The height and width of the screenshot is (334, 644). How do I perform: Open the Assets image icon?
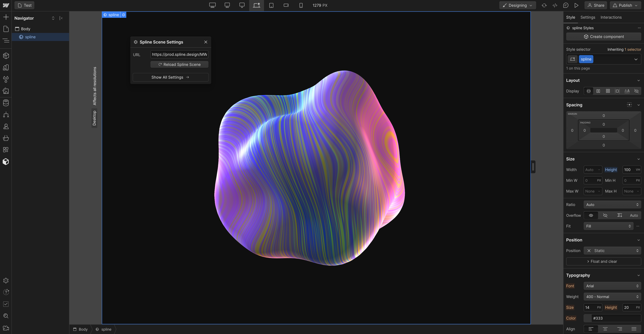point(6,91)
